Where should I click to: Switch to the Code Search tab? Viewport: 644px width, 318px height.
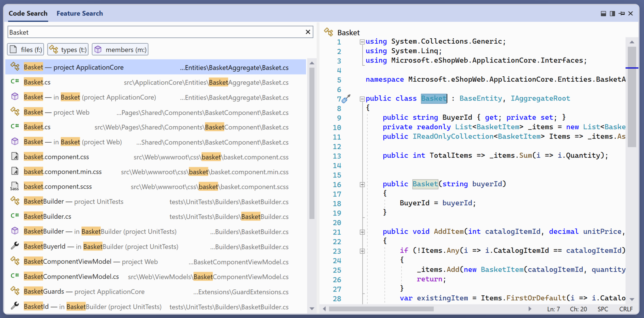tap(28, 13)
